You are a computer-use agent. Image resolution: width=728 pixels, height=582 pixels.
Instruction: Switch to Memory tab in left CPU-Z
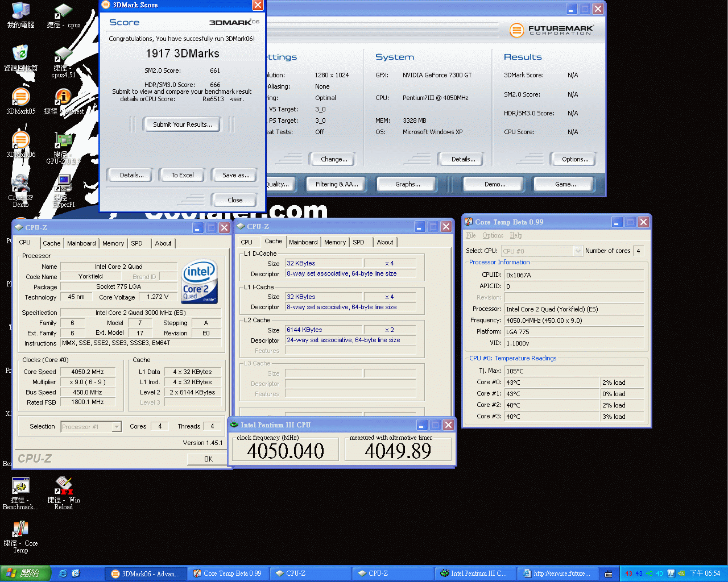point(113,243)
